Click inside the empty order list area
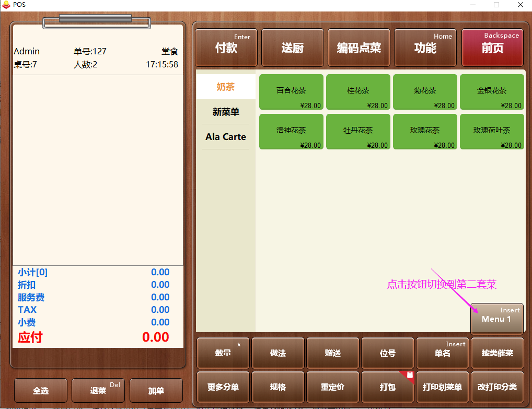This screenshot has width=532, height=409. (x=98, y=170)
